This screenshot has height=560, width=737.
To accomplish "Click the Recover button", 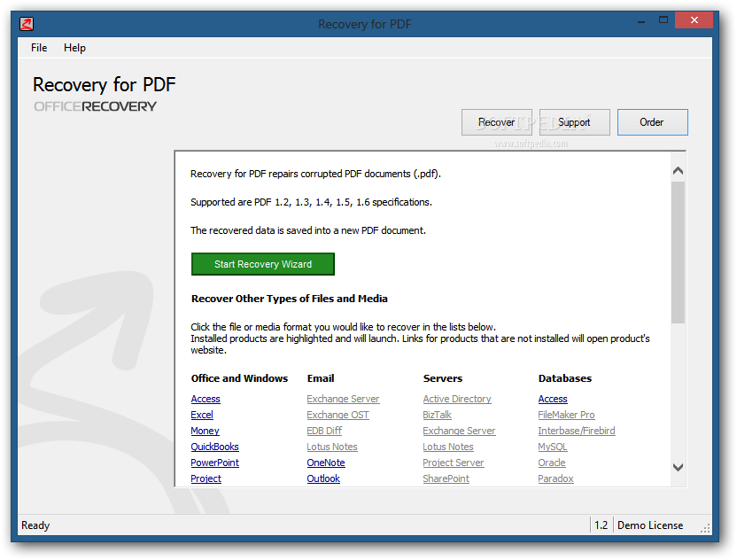I will point(496,122).
